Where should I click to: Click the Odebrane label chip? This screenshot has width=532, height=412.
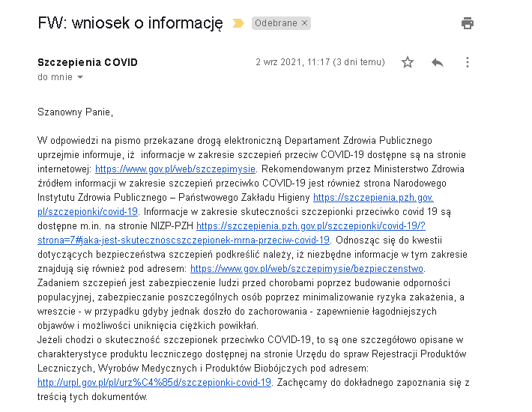coord(276,23)
